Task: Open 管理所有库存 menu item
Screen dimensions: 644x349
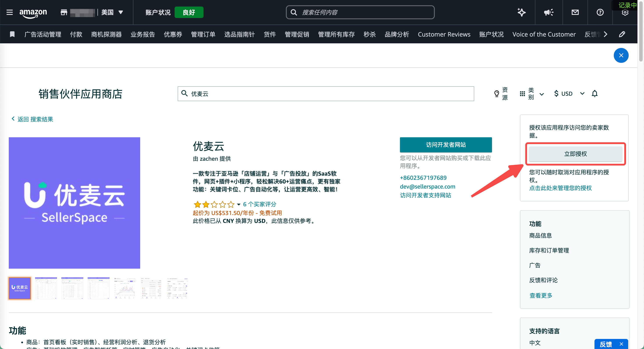Action: coord(336,34)
